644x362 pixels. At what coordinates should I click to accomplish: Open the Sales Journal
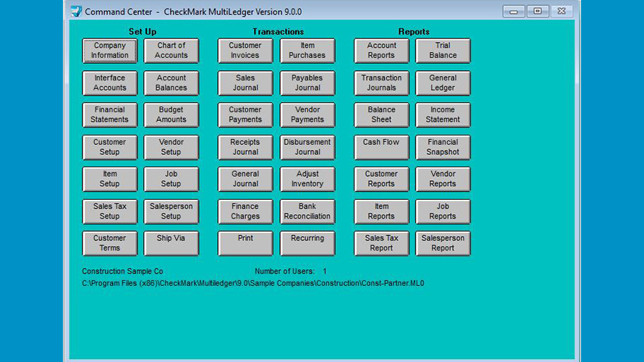(245, 83)
